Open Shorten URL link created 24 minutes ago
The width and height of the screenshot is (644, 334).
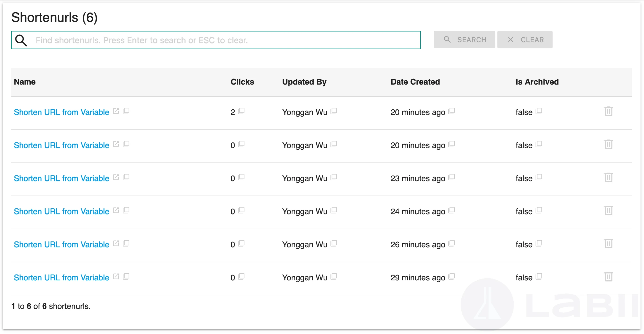click(62, 211)
